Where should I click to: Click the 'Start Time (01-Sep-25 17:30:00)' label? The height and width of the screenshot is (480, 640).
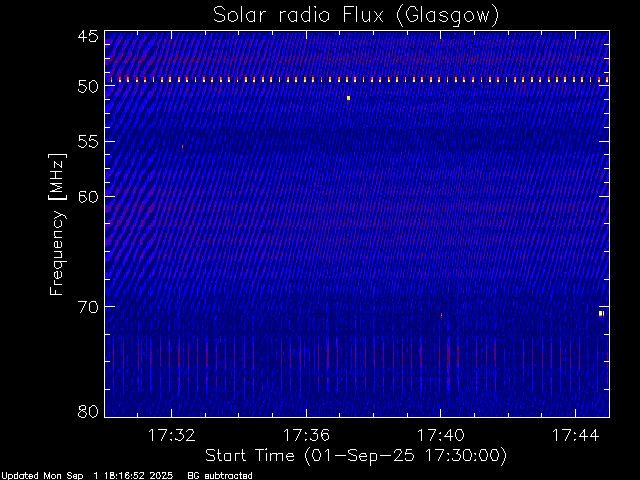click(x=356, y=456)
